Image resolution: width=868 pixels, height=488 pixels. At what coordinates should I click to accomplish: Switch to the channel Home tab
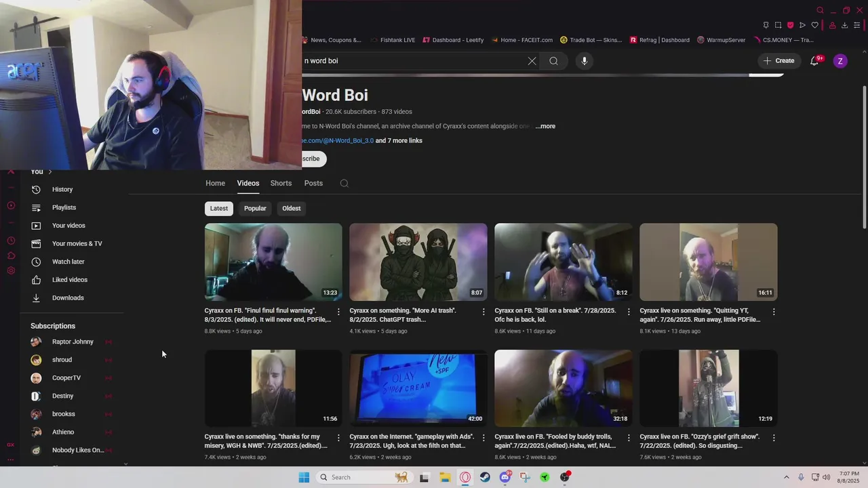coord(215,184)
